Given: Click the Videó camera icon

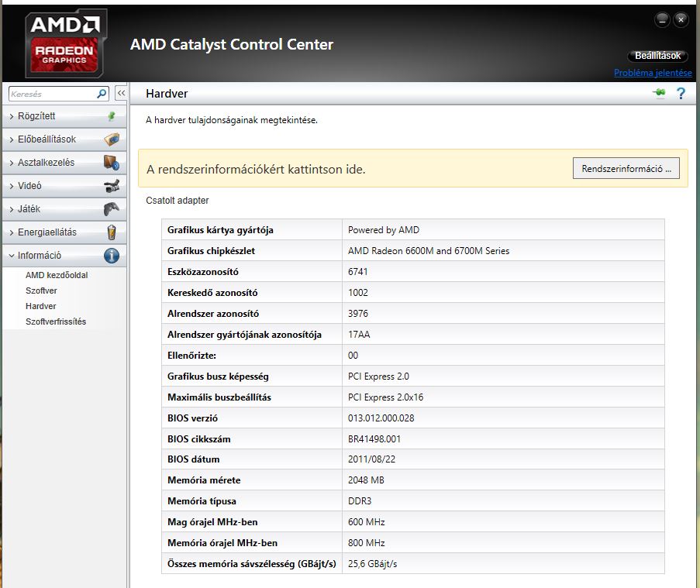Looking at the screenshot, I should click(112, 186).
